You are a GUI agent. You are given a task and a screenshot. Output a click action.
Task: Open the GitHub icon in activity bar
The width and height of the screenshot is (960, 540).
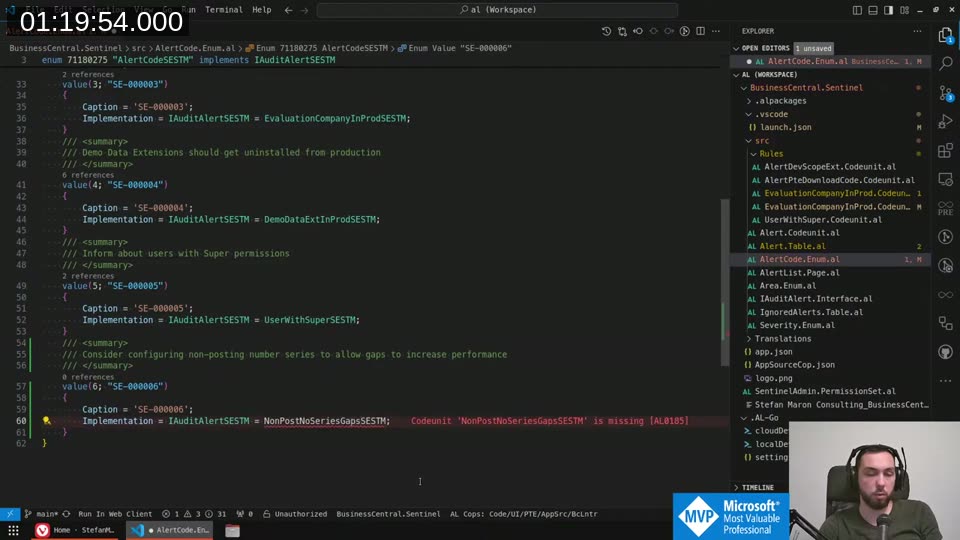coord(946,352)
